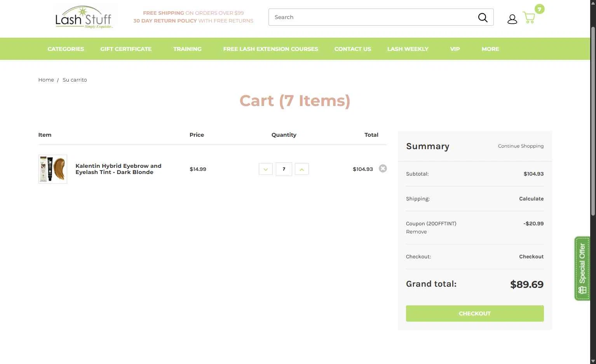
Task: Click the coupon discount -$20.99
Action: (x=533, y=224)
